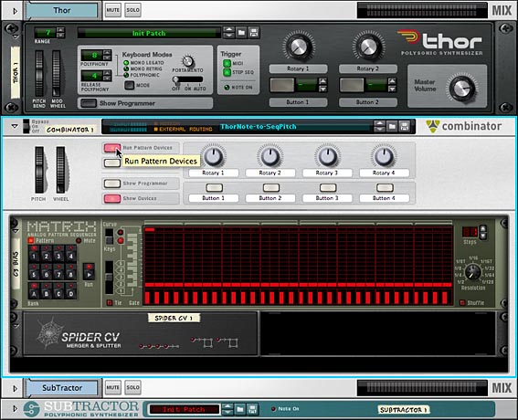
Task: Click the Thor Rotary 2 knob
Action: (x=368, y=47)
